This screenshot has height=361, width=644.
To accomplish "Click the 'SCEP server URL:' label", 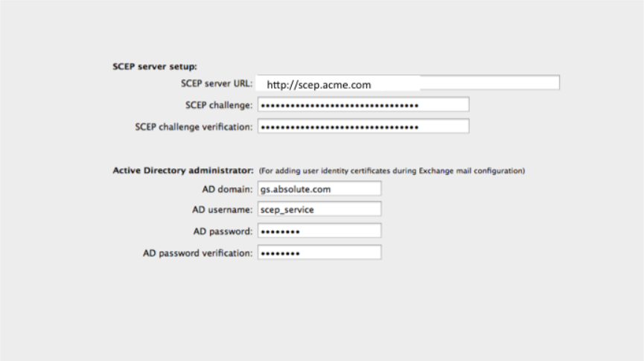I will [x=217, y=83].
